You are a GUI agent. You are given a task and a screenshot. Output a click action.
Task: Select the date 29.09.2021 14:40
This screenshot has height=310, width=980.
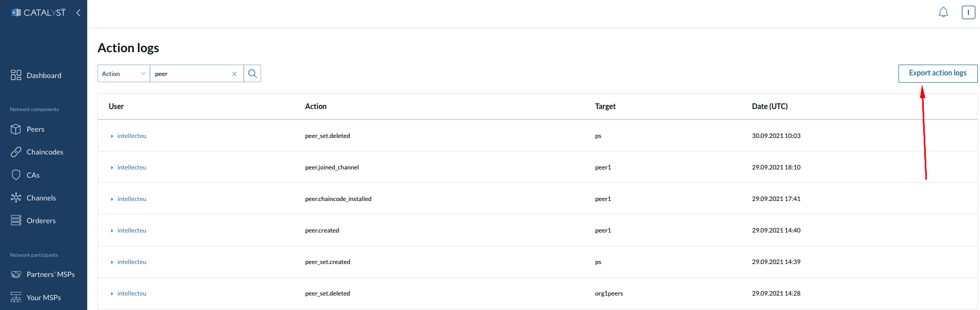pyautogui.click(x=776, y=230)
